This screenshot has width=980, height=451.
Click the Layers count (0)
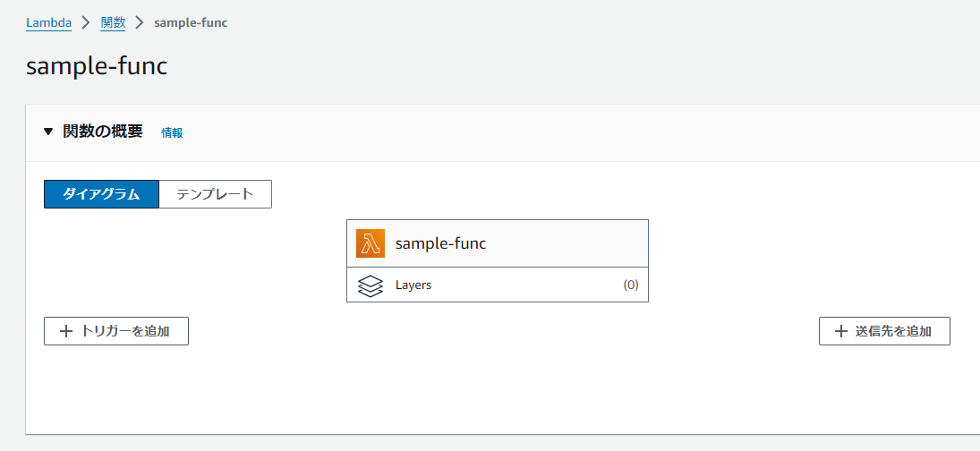pyautogui.click(x=631, y=285)
